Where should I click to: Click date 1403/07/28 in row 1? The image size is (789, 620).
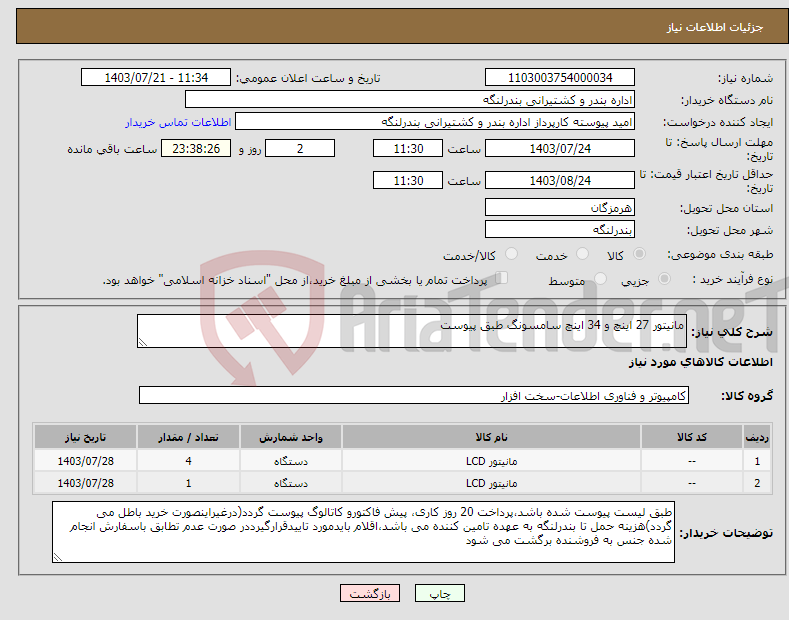pyautogui.click(x=86, y=461)
